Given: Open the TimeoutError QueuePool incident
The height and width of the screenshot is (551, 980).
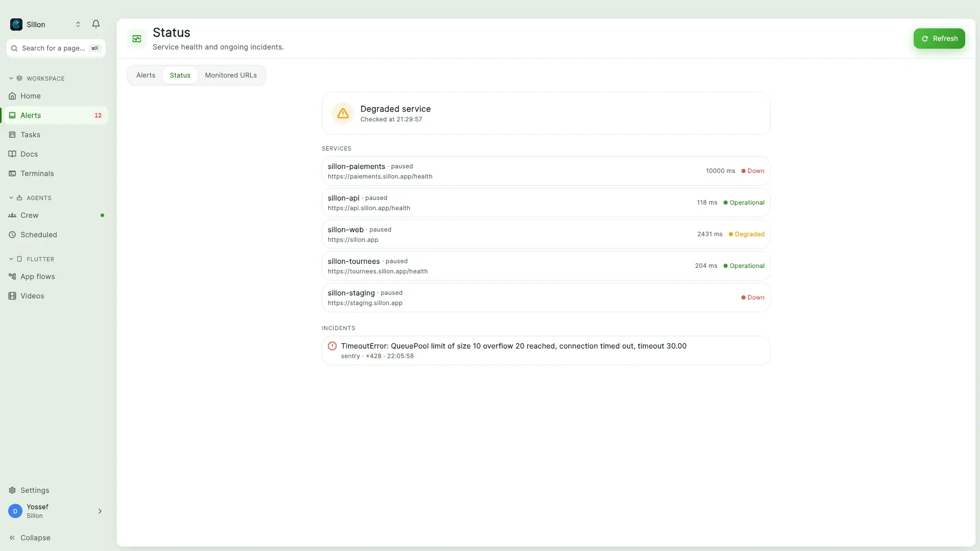Looking at the screenshot, I should (x=546, y=350).
